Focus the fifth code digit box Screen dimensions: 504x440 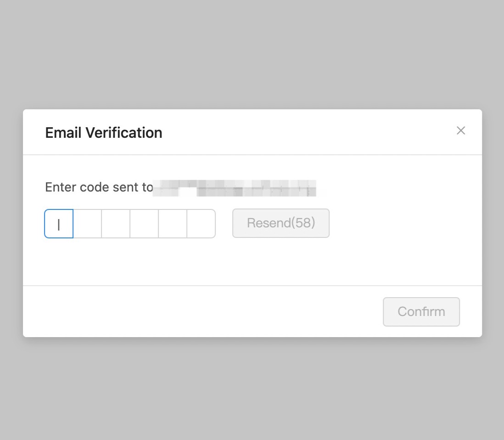point(173,224)
